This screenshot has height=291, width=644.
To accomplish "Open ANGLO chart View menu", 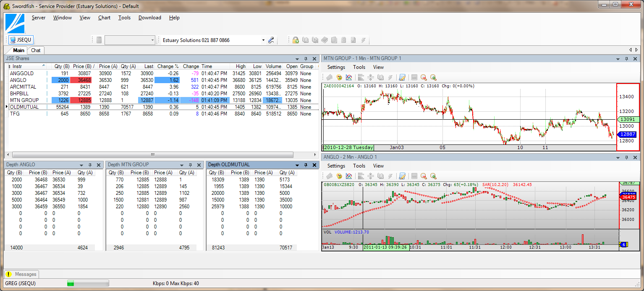I will tap(378, 166).
